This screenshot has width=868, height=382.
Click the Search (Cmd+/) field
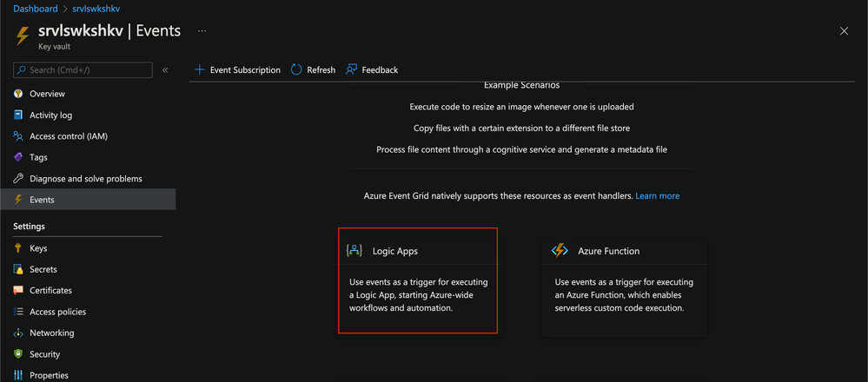click(x=83, y=70)
